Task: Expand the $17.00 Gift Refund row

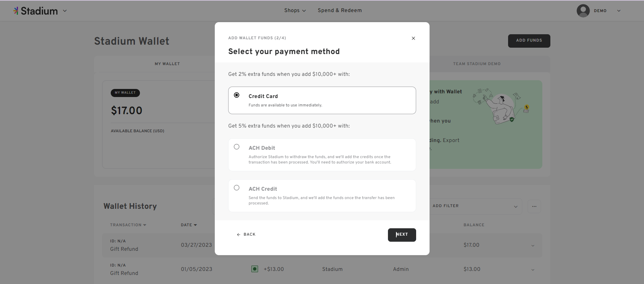Action: click(533, 246)
